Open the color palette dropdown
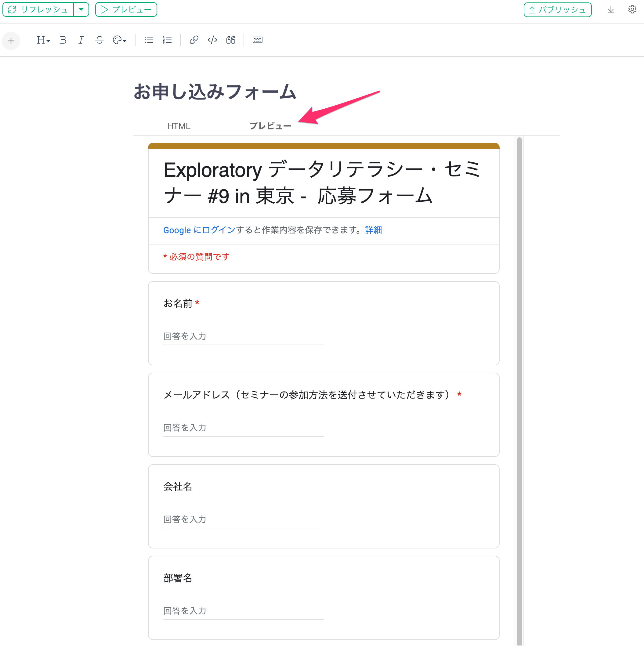This screenshot has height=658, width=644. pyautogui.click(x=120, y=40)
